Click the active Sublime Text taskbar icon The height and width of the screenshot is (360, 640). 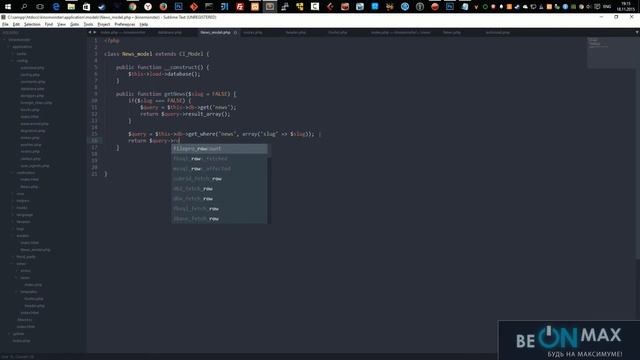point(270,7)
